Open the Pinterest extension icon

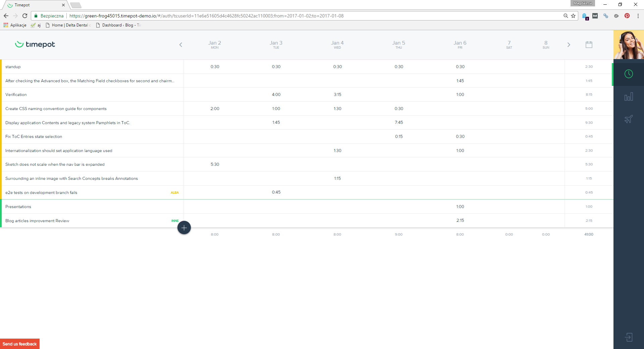coord(627,16)
